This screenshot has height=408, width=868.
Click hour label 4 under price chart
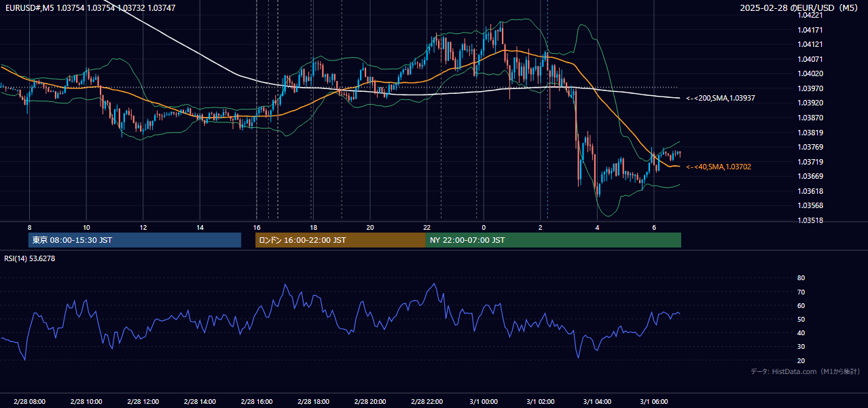tap(597, 227)
